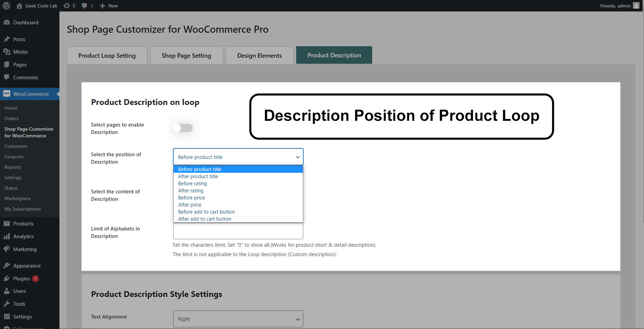Choose 'After product title' option
The height and width of the screenshot is (329, 644).
[x=238, y=176]
